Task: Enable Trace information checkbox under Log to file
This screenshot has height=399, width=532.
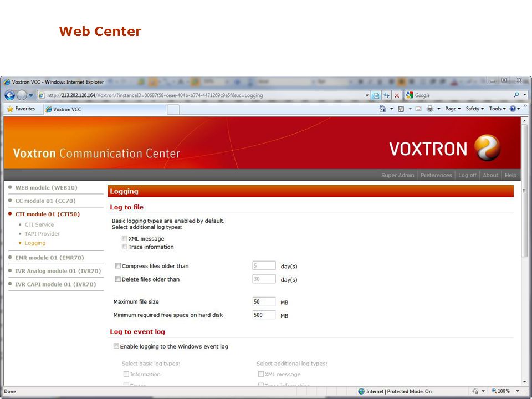Action: (x=125, y=247)
